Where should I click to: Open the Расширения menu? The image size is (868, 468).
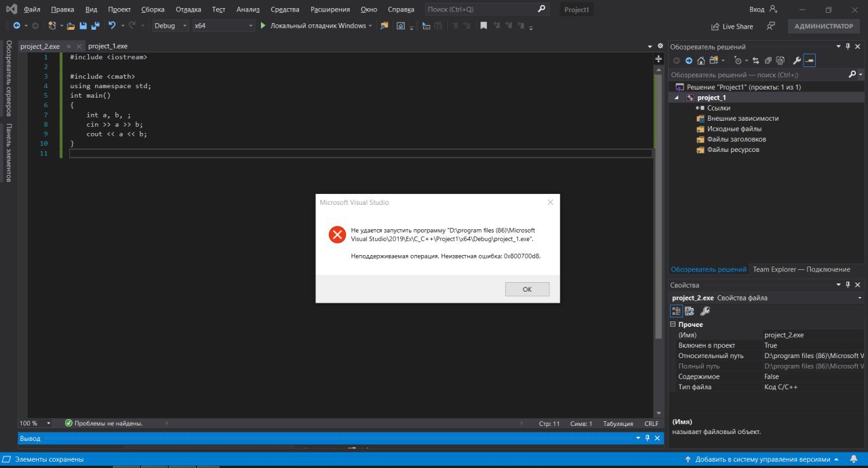tap(330, 9)
